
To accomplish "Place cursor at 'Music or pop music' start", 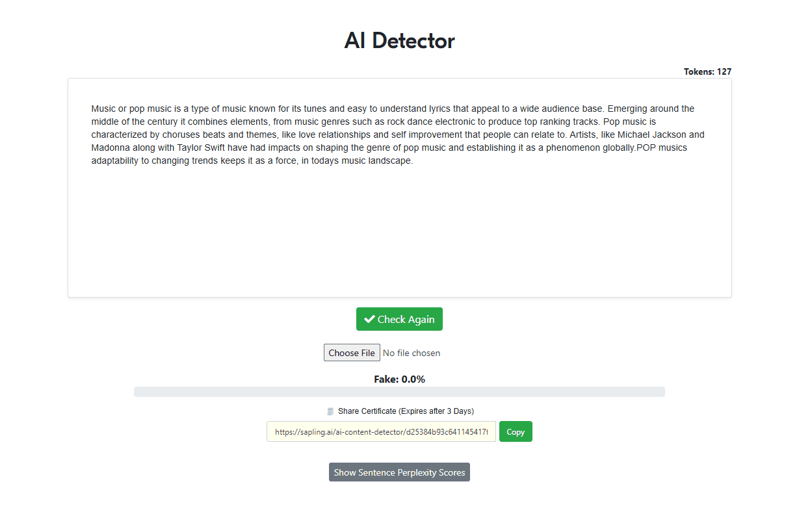I will (92, 109).
